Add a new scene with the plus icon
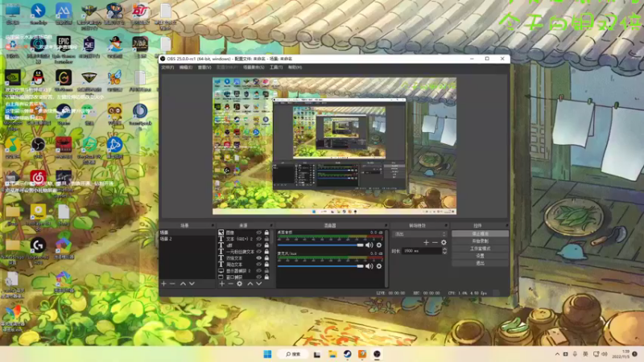The image size is (644, 362). tap(164, 284)
